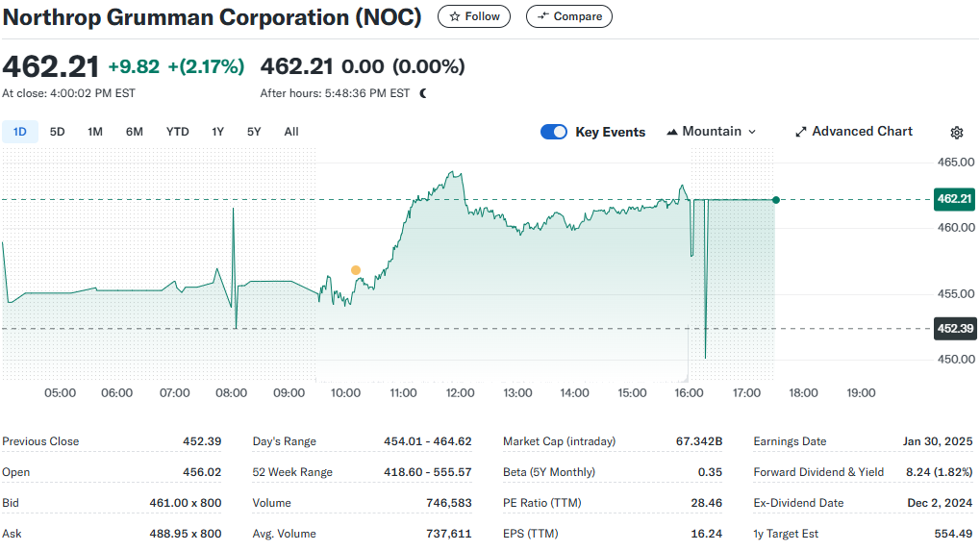Open the Mountain chart type dropdown

(712, 131)
